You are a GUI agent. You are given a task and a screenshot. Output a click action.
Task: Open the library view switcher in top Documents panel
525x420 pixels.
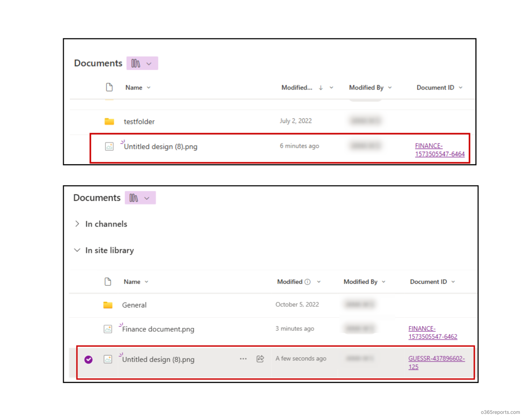point(142,63)
